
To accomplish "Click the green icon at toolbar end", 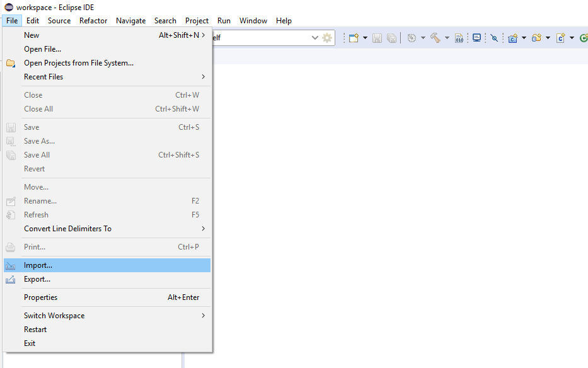I will point(584,38).
